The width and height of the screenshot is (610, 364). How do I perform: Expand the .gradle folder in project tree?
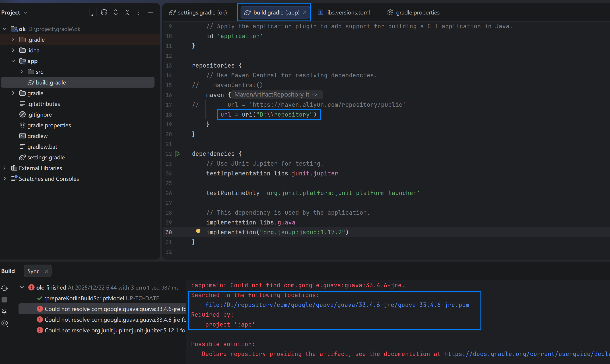click(x=13, y=39)
